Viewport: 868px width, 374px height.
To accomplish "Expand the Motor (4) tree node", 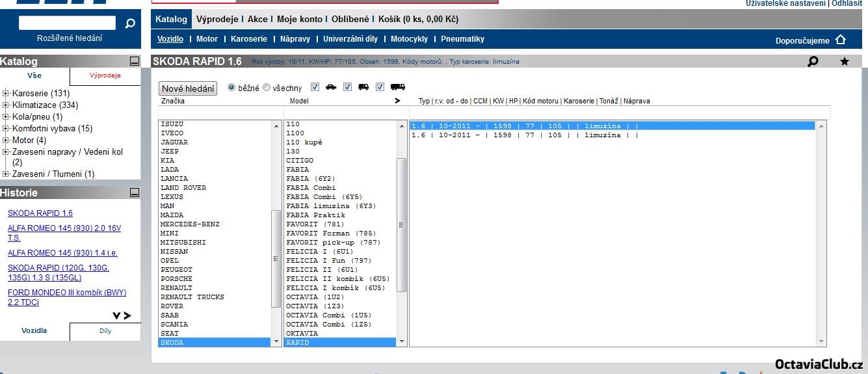I will pos(6,140).
